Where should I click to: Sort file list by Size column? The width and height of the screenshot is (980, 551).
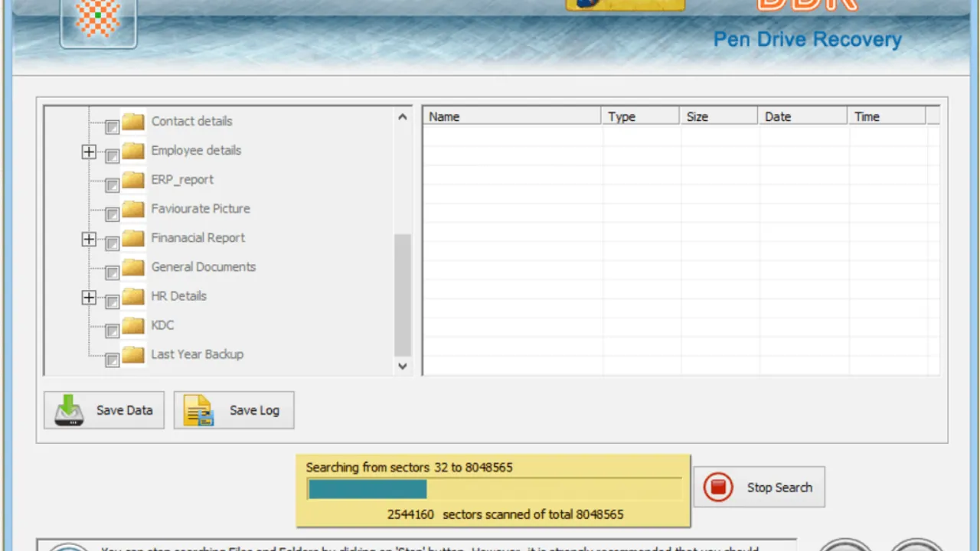719,116
